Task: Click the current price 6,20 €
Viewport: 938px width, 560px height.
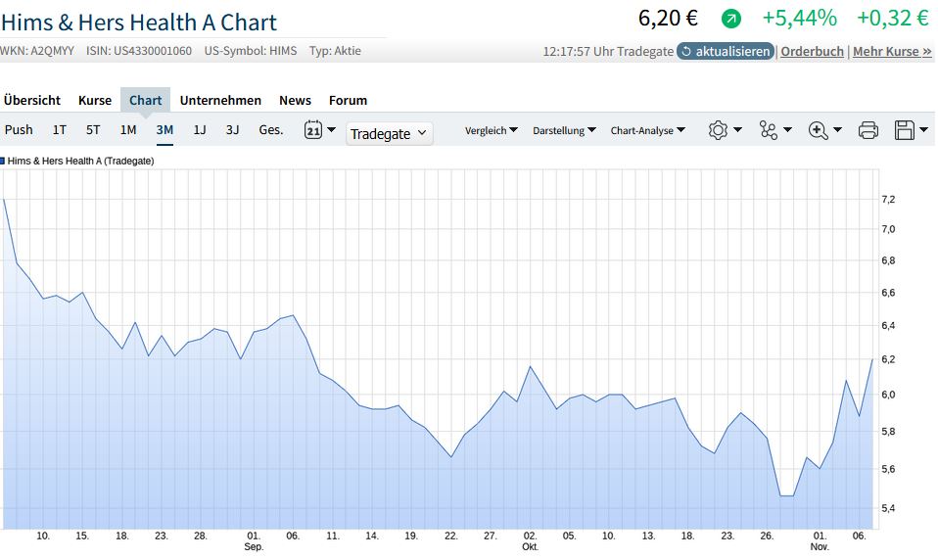Action: tap(668, 18)
